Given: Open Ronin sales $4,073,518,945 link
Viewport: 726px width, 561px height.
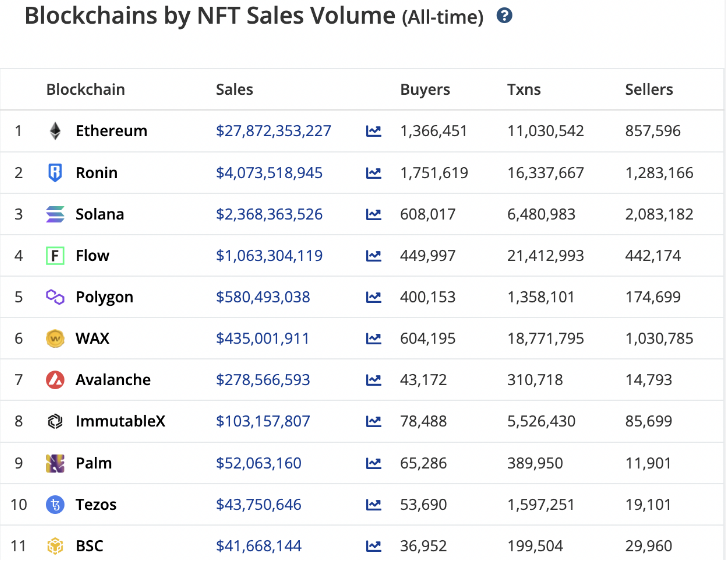Looking at the screenshot, I should (269, 173).
